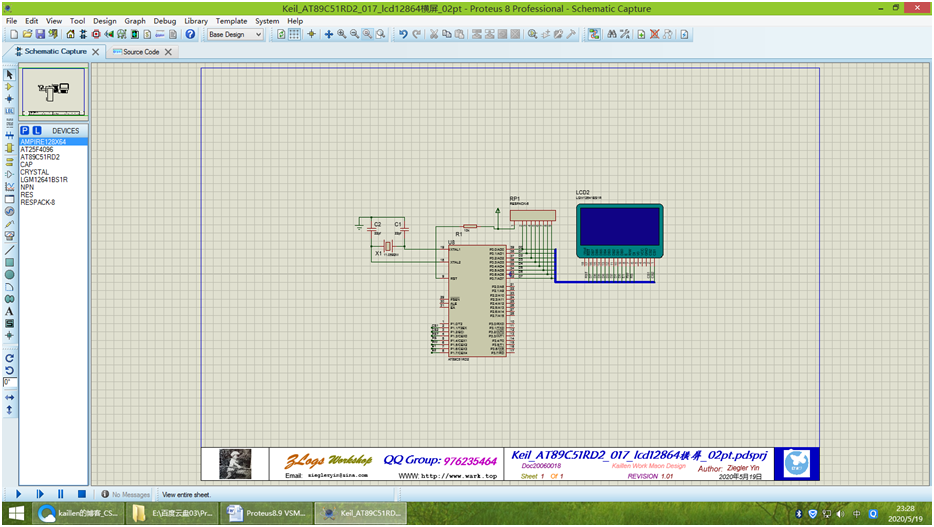Viewport: 934px width, 527px height.
Task: Save the project with the floppy disk icon
Action: [x=40, y=35]
